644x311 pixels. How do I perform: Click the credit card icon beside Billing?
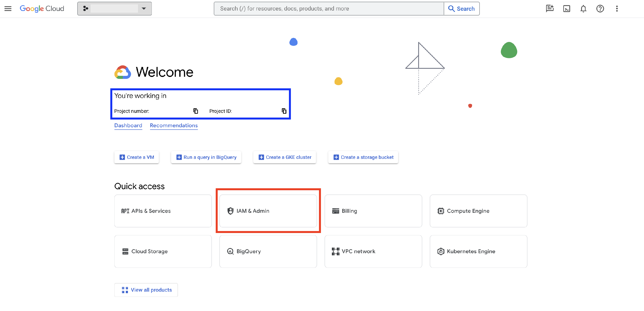(x=336, y=211)
